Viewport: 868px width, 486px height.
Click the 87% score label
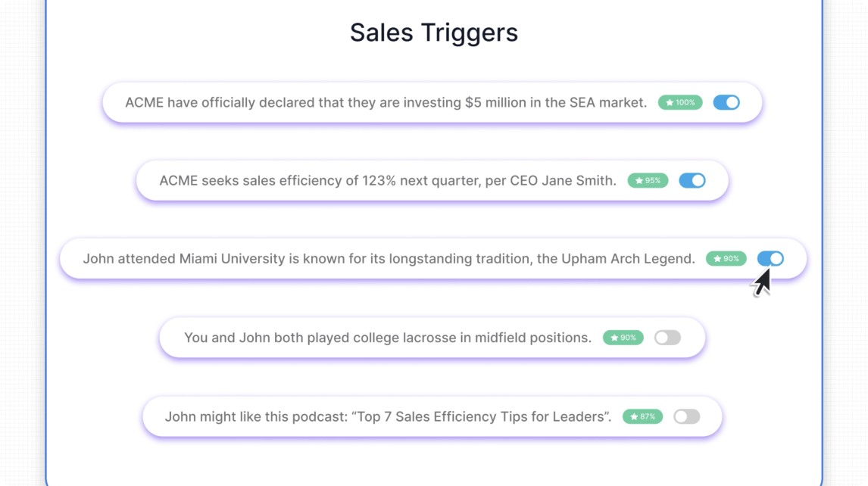(x=648, y=416)
